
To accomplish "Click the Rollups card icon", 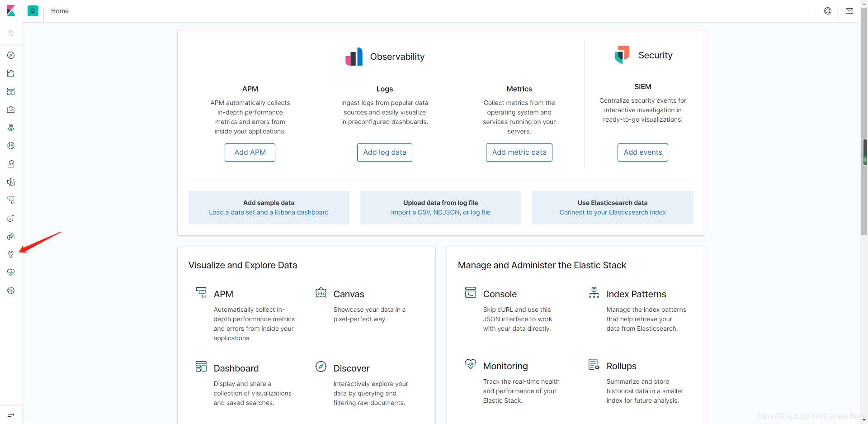I will (x=594, y=364).
